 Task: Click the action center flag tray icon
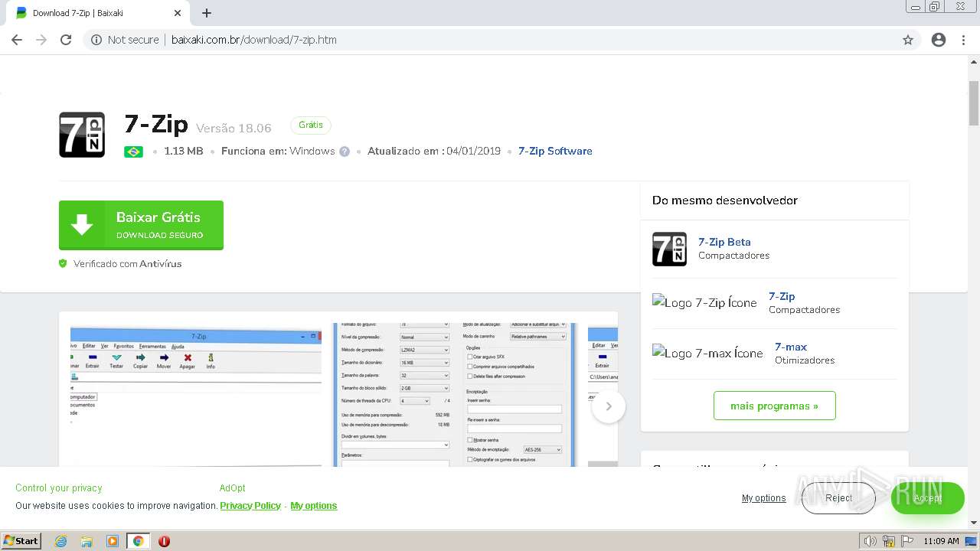pyautogui.click(x=908, y=541)
